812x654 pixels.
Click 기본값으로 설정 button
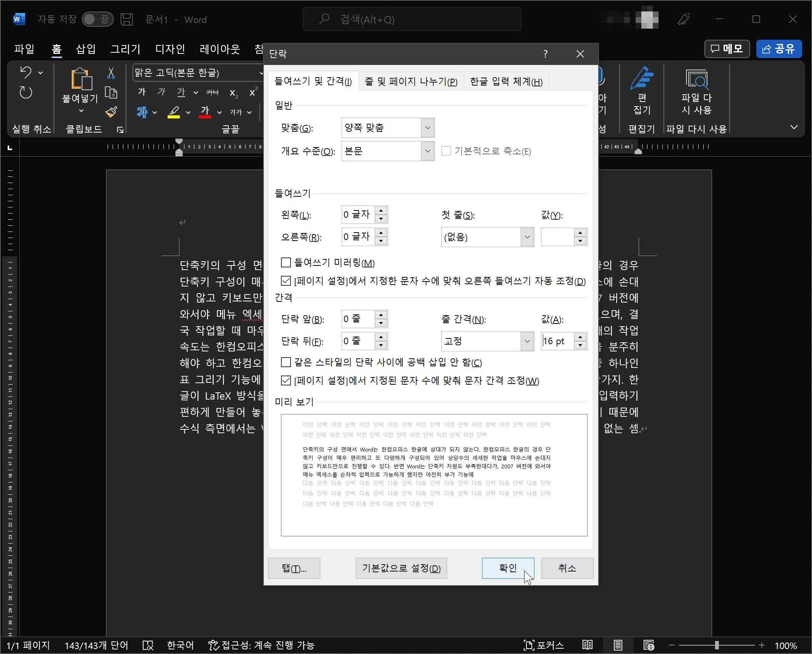coord(401,568)
